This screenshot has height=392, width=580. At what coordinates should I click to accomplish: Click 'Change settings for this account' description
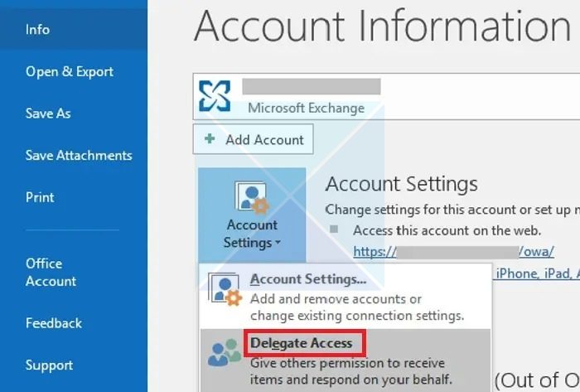(452, 210)
